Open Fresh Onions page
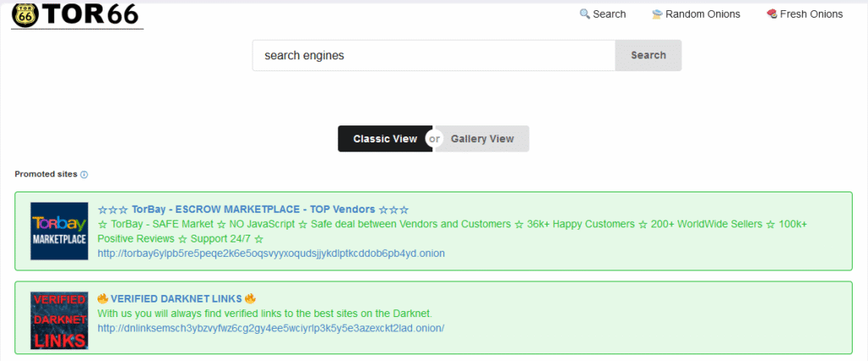Screen dimensions: 868x361 (804, 14)
